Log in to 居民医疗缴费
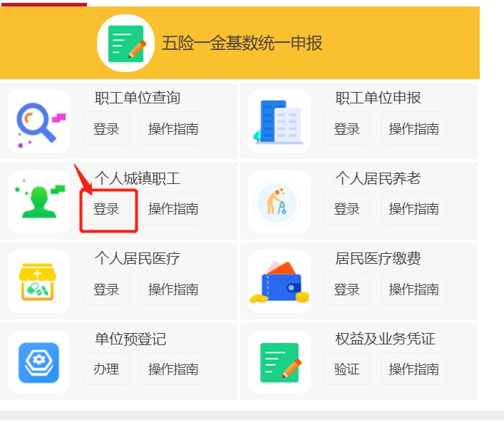This screenshot has height=430, width=504. pos(346,289)
